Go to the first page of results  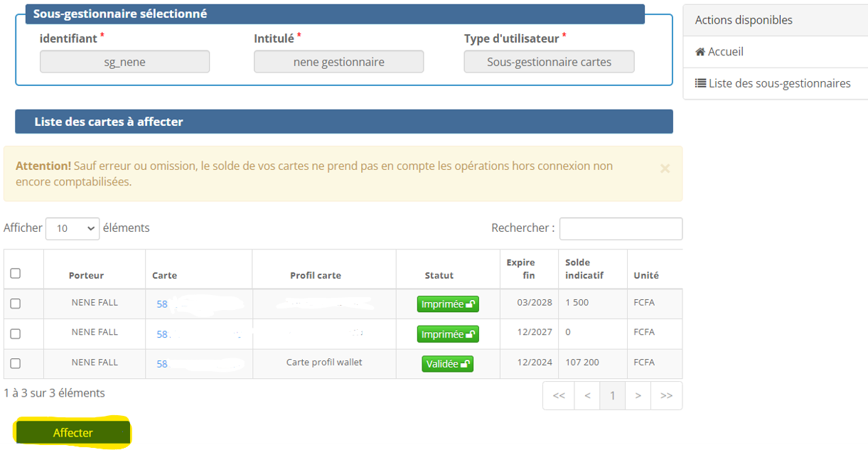tap(559, 396)
